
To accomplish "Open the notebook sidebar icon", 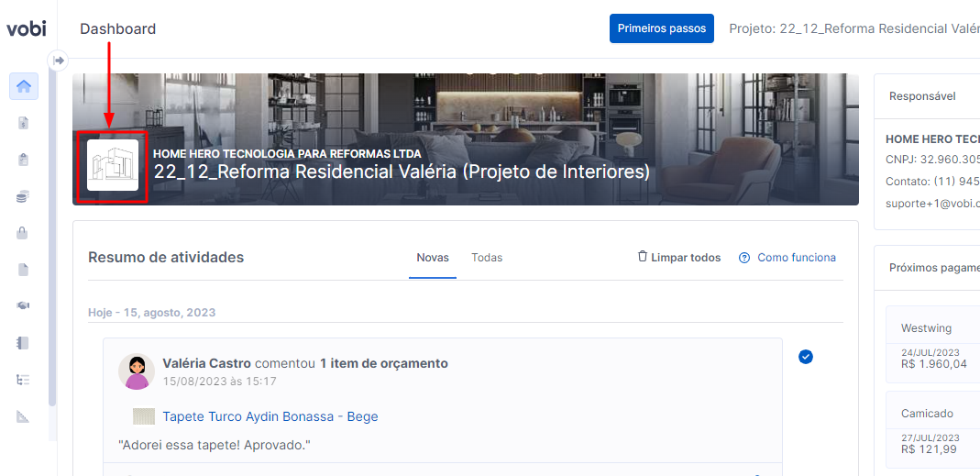I will coord(24,343).
